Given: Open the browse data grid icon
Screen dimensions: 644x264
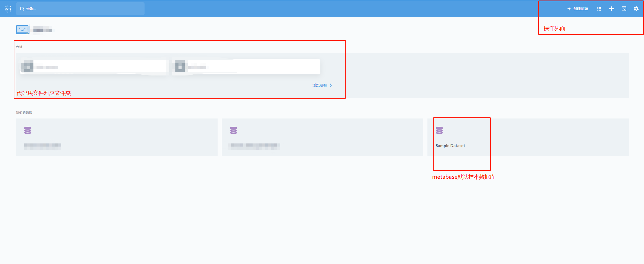Looking at the screenshot, I should point(599,8).
